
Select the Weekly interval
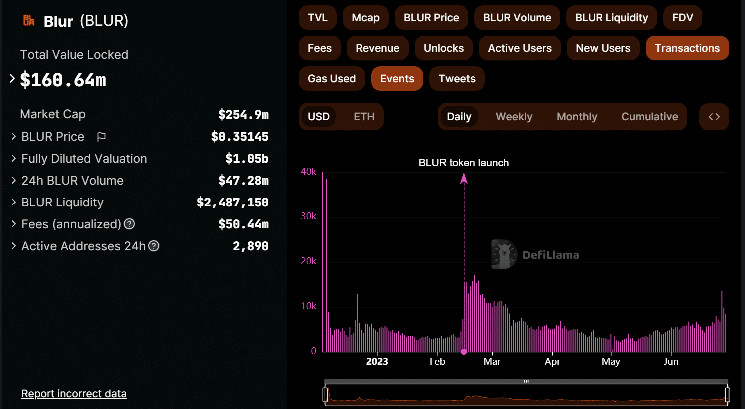[514, 116]
